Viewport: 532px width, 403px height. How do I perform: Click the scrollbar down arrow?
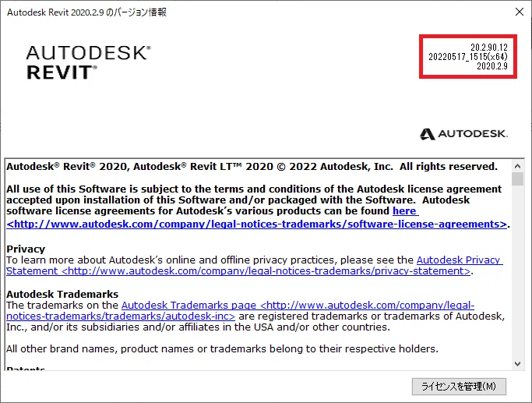(517, 364)
